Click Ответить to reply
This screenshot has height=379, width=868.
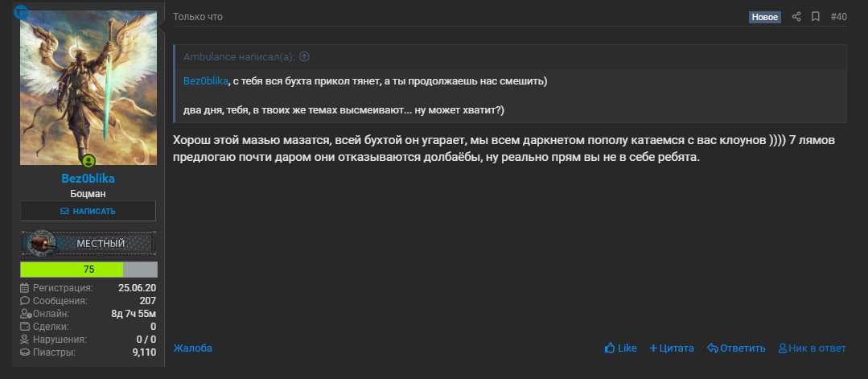pos(736,348)
